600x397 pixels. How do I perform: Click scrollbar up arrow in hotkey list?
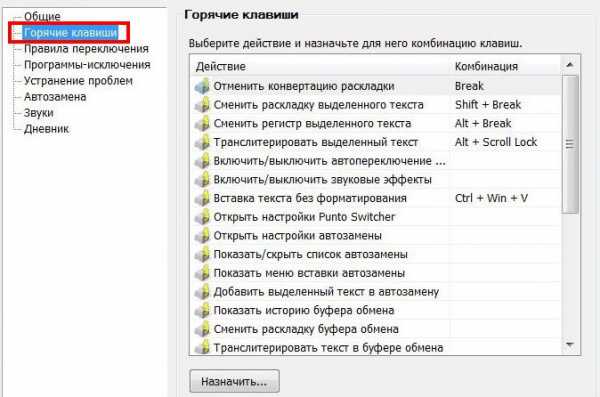(570, 65)
